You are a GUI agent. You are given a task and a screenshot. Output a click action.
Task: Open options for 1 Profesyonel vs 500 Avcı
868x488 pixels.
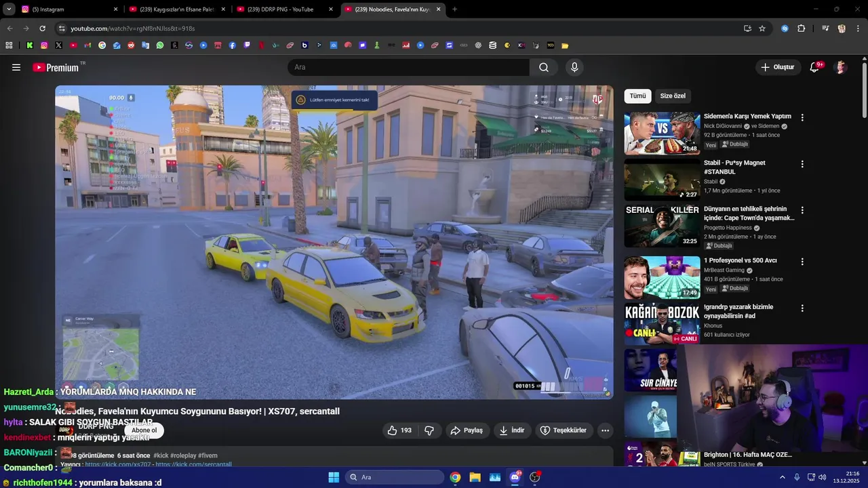[x=802, y=262]
